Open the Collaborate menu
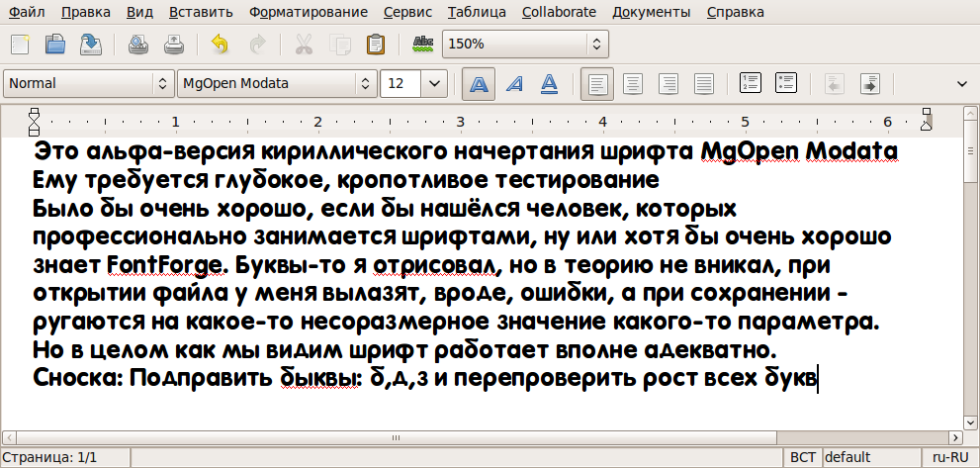Viewport: 980px width, 468px height. coord(559,12)
